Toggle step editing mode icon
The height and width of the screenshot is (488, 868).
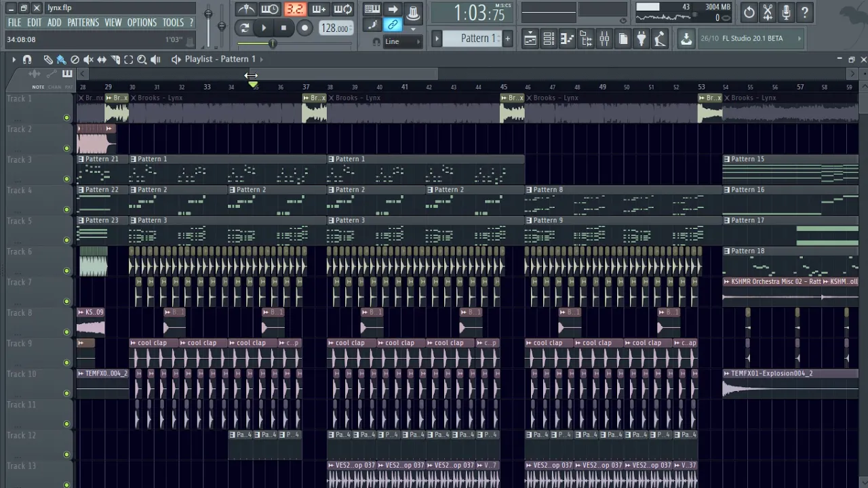click(372, 26)
